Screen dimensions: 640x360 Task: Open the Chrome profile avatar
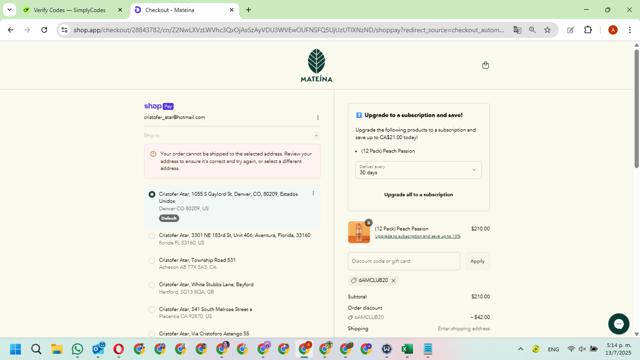pos(613,30)
